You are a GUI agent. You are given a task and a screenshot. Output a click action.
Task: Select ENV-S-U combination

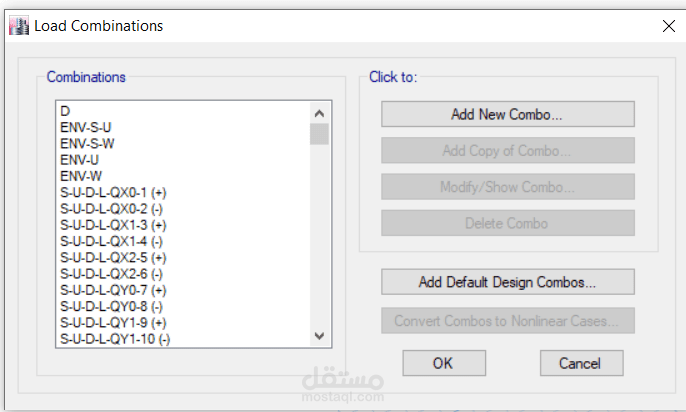pos(86,127)
